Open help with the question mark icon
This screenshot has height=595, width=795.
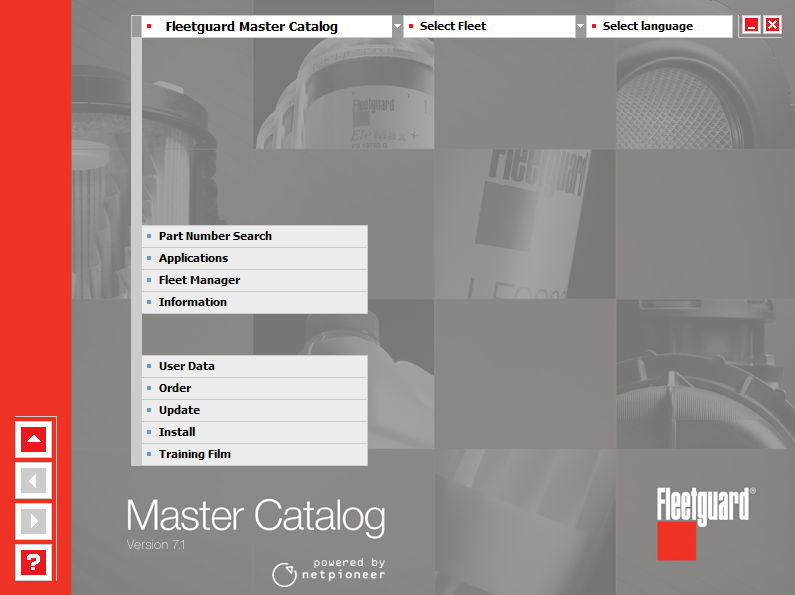pos(34,562)
